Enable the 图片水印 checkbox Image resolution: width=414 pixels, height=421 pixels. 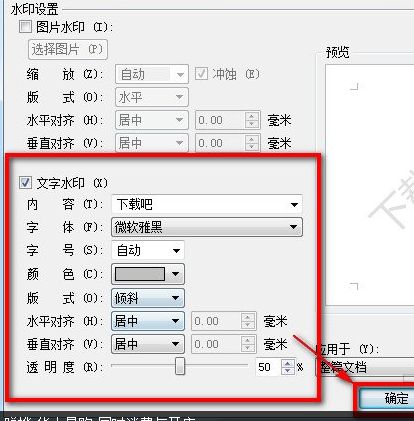pos(25,27)
